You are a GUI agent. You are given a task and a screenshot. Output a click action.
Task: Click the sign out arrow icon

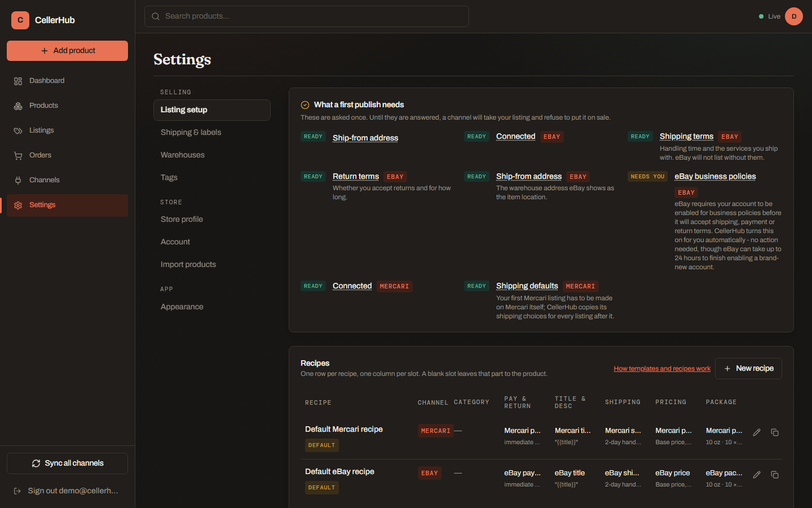(x=17, y=491)
